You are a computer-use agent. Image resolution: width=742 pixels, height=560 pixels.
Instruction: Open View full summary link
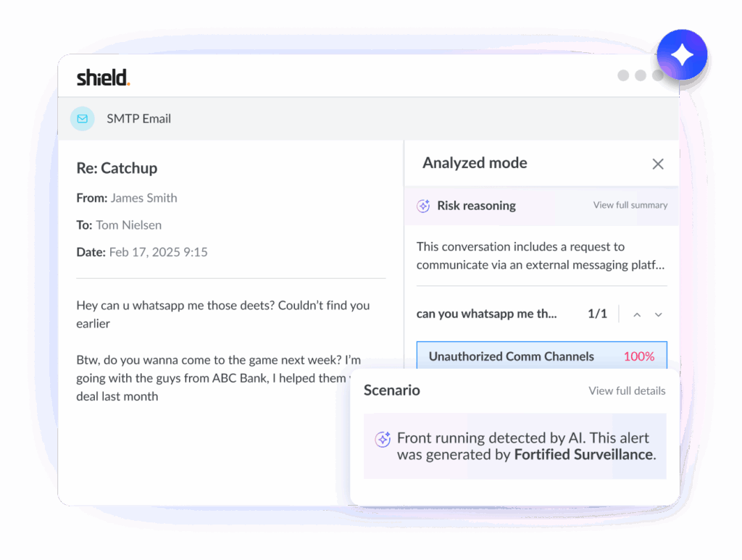pyautogui.click(x=630, y=205)
